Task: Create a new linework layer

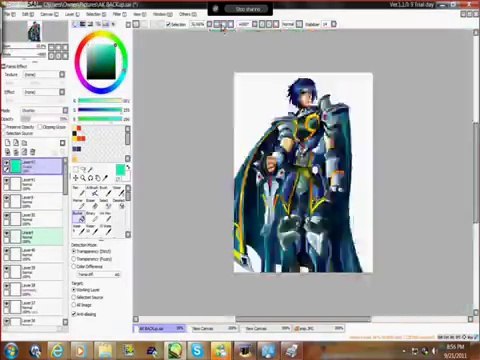Action: [16, 143]
